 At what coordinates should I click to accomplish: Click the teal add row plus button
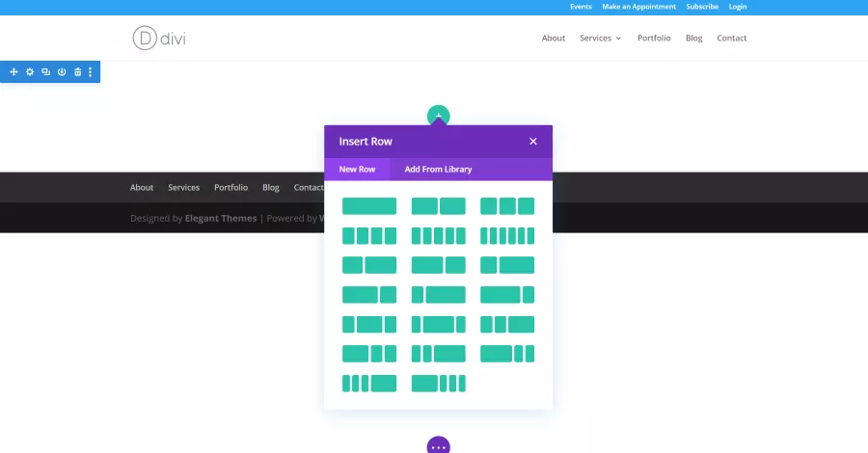[439, 115]
